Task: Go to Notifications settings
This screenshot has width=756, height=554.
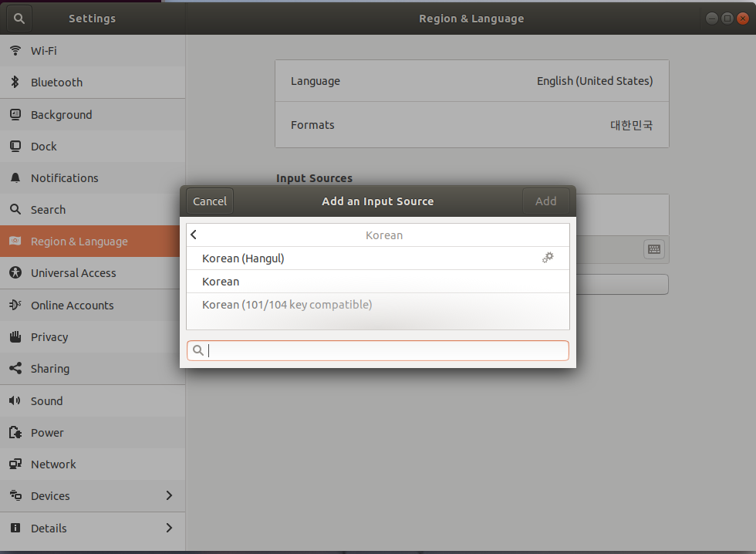Action: pos(93,178)
